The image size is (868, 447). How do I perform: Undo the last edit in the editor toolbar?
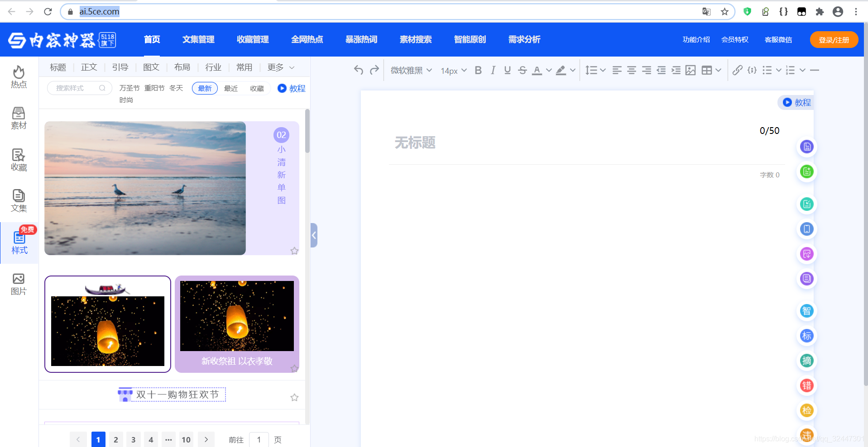coord(359,70)
